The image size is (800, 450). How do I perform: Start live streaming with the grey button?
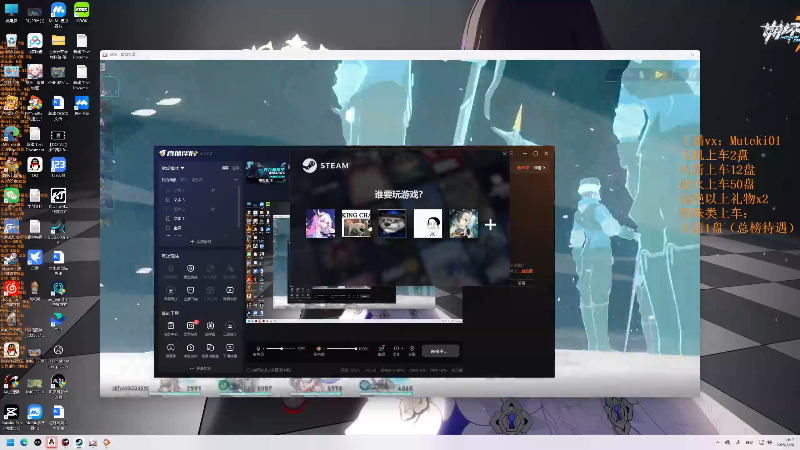[440, 351]
